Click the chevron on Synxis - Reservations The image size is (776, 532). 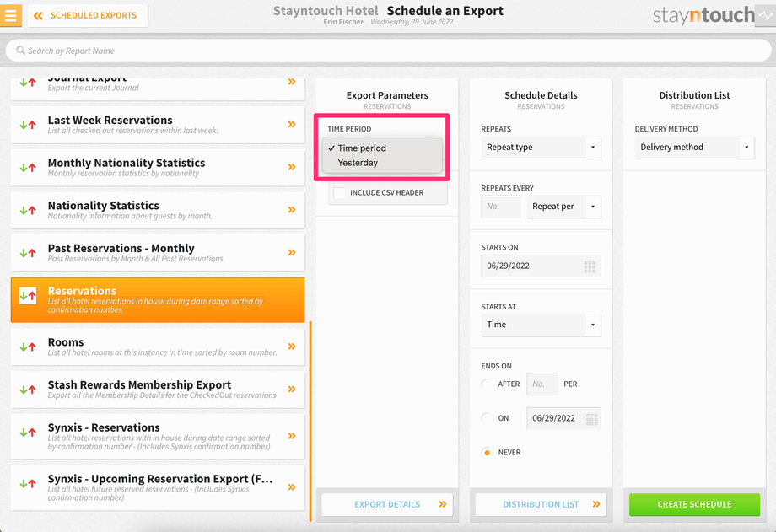[x=292, y=436]
